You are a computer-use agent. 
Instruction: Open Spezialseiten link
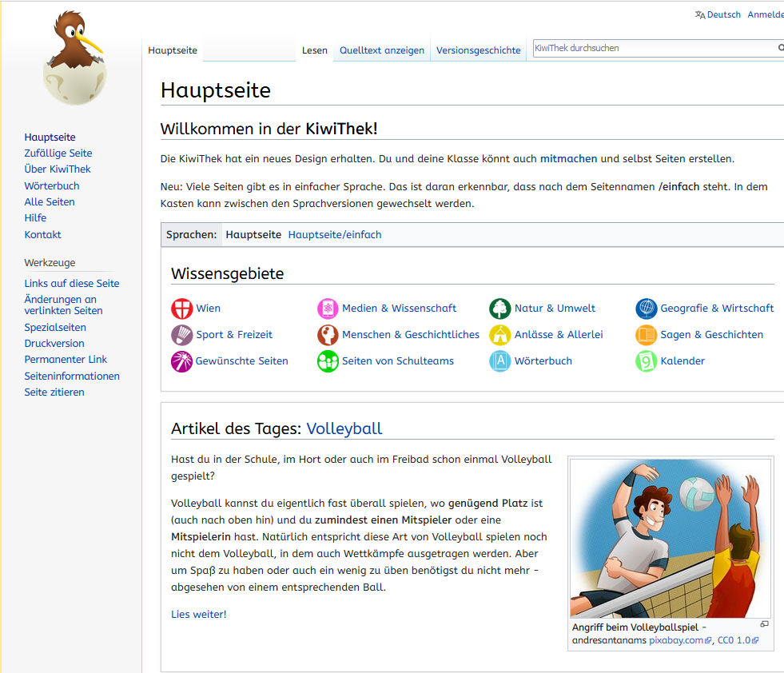(55, 328)
